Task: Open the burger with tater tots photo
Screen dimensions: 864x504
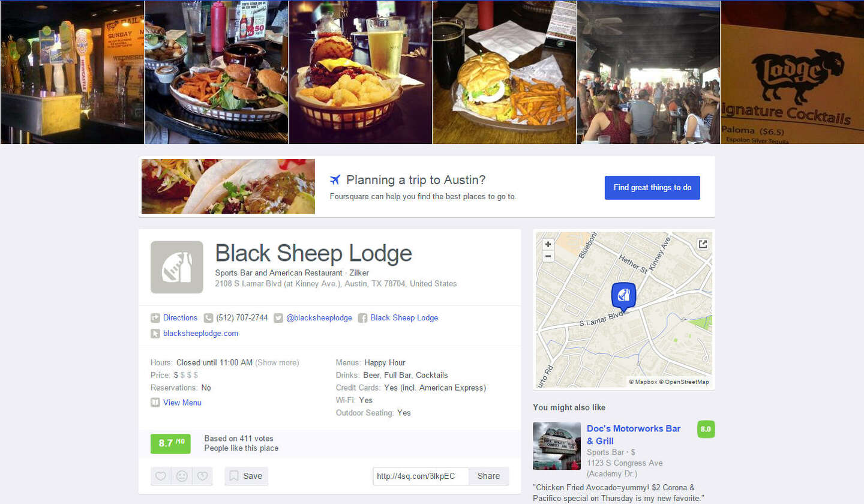Action: [360, 72]
